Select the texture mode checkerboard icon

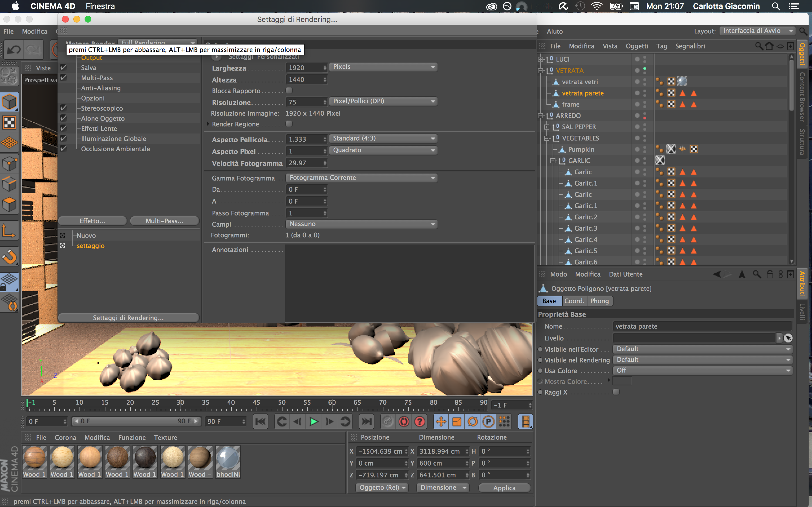[x=9, y=123]
